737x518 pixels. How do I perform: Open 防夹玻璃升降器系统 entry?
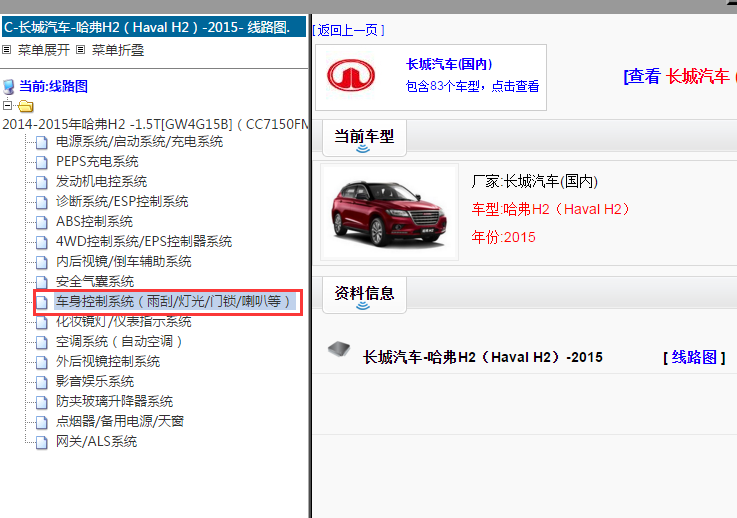[x=114, y=401]
